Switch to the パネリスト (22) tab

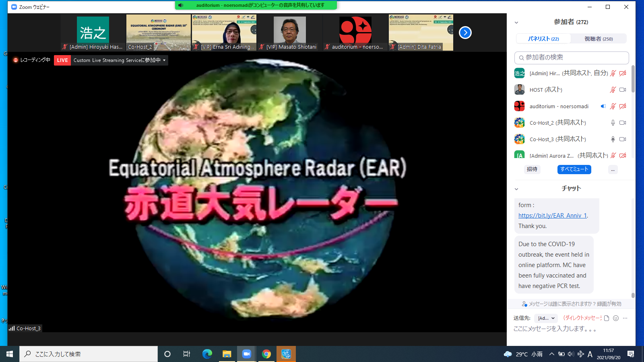(x=543, y=39)
